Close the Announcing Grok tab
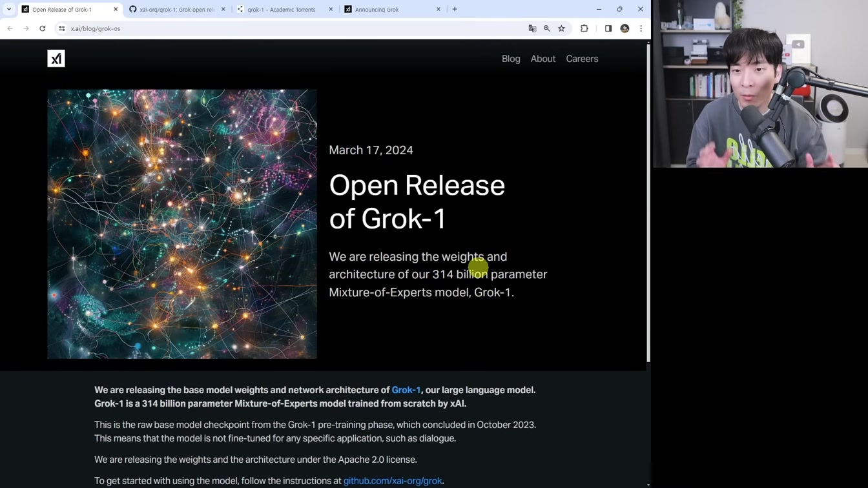 (x=439, y=10)
